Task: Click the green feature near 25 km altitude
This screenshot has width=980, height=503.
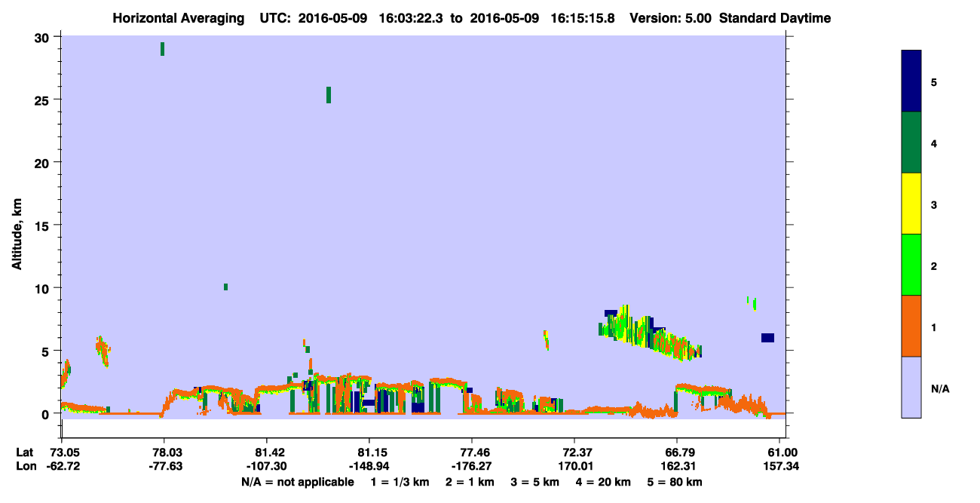Action: coord(329,95)
